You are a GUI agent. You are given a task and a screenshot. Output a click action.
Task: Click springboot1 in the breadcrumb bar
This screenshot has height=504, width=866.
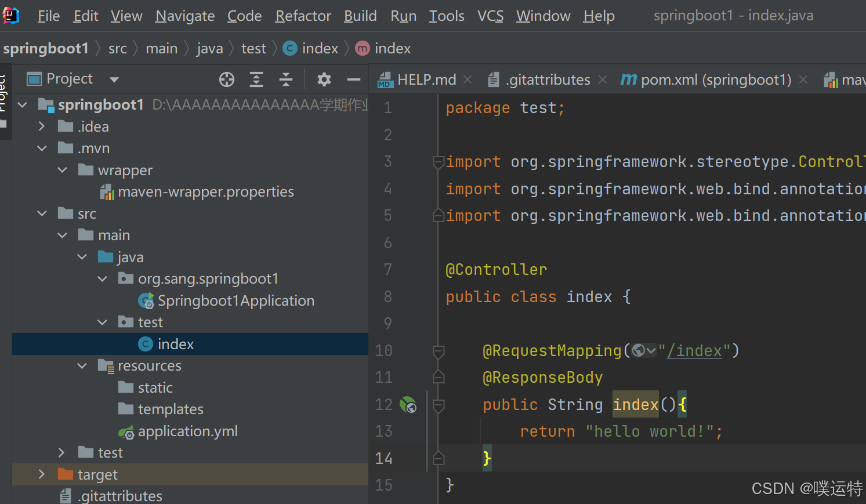(46, 48)
